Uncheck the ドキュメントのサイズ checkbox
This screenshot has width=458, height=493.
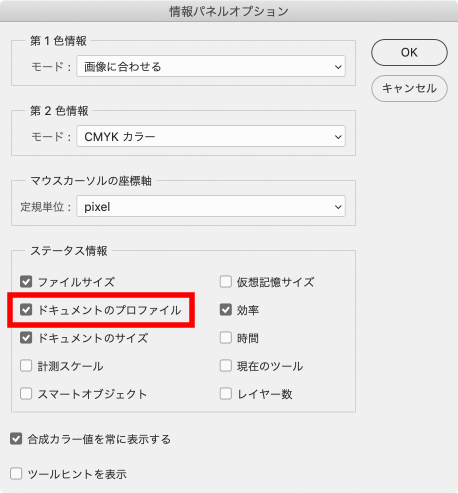pyautogui.click(x=26, y=338)
